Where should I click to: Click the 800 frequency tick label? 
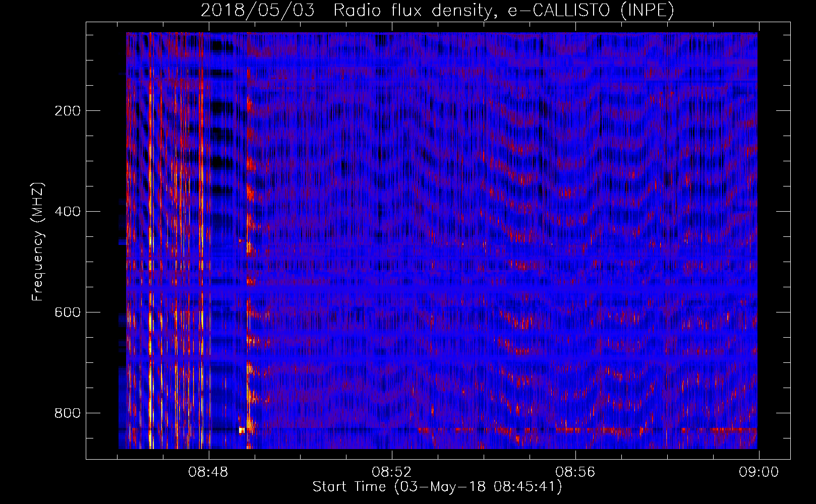pyautogui.click(x=67, y=413)
